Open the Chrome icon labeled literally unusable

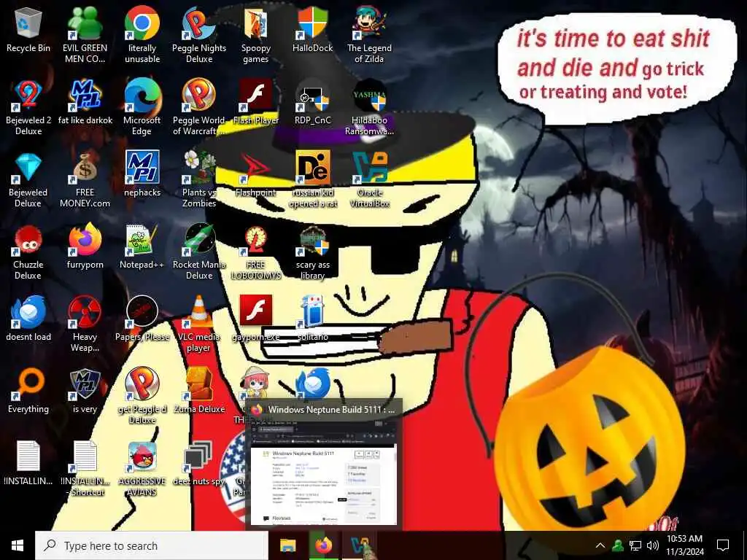142,24
